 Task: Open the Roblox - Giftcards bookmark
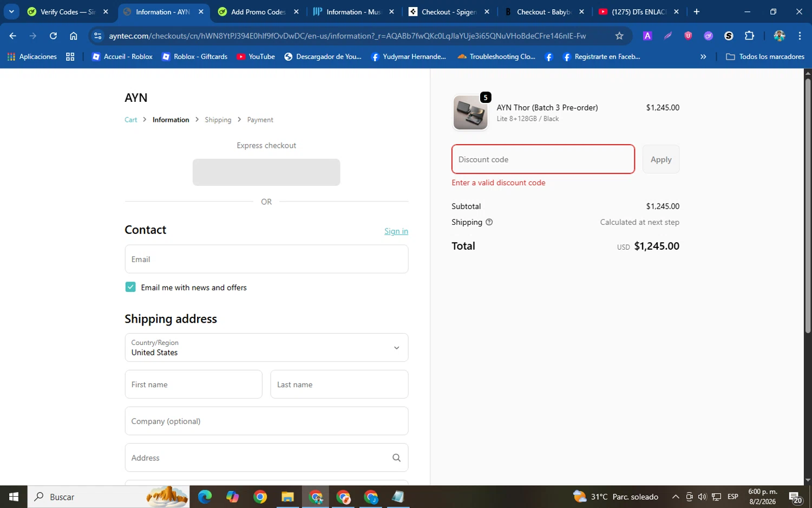pos(195,56)
